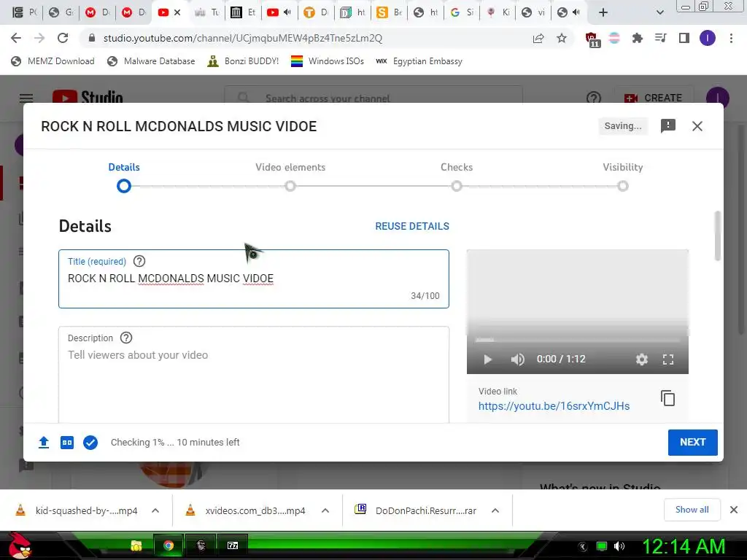Open Egyptian Embassy bookmark

point(419,61)
